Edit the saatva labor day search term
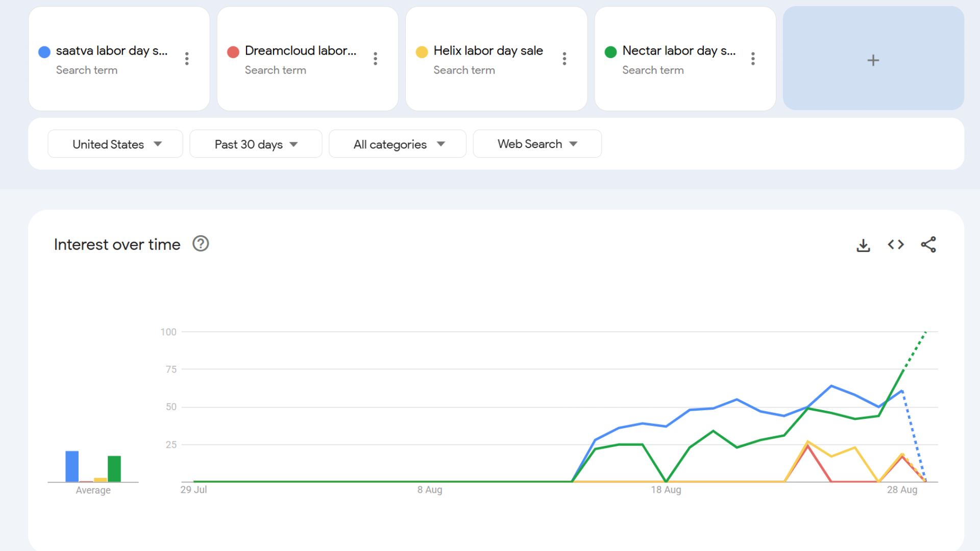The width and height of the screenshot is (980, 551). coord(112,51)
